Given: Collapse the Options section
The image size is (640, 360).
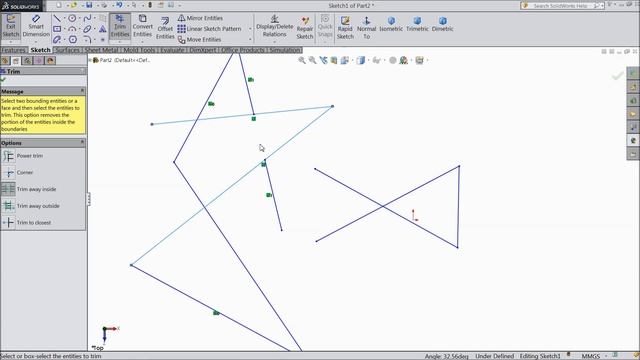Looking at the screenshot, I should coord(82,142).
